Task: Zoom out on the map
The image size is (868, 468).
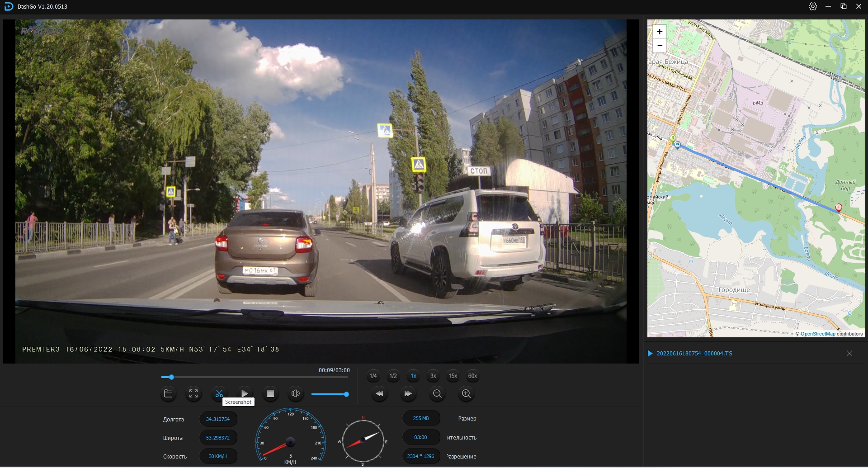Action: (x=660, y=46)
